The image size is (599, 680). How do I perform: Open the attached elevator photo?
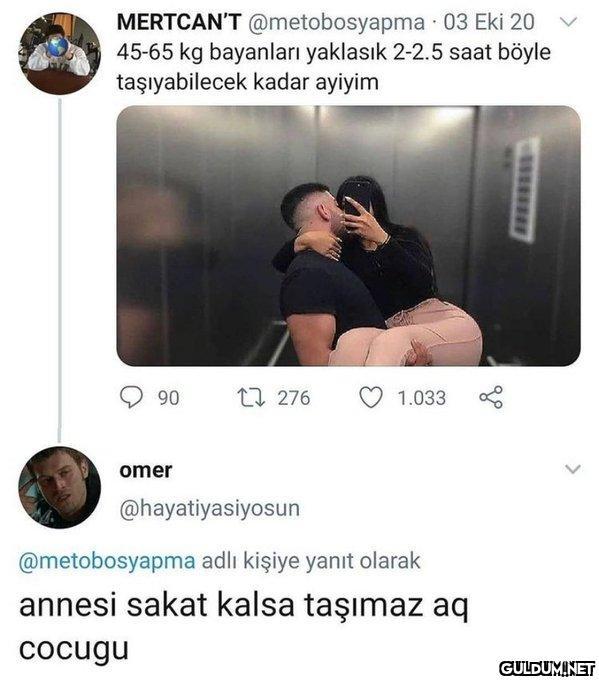coord(349,236)
